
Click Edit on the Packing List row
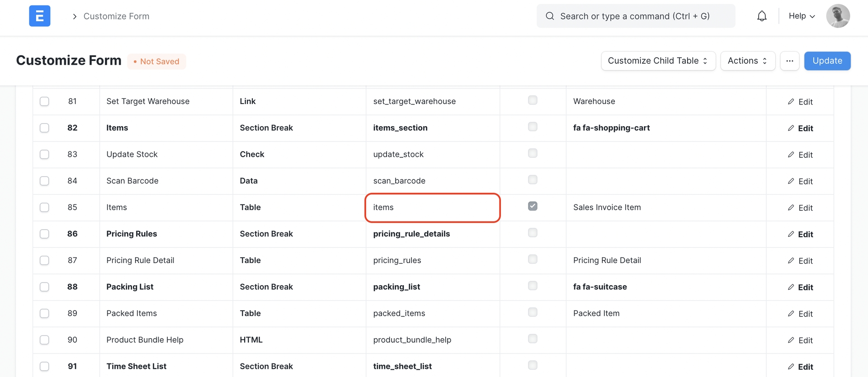pyautogui.click(x=800, y=287)
